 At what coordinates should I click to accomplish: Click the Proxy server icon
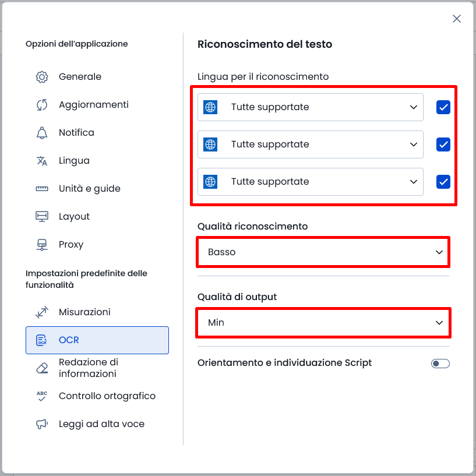pyautogui.click(x=42, y=245)
